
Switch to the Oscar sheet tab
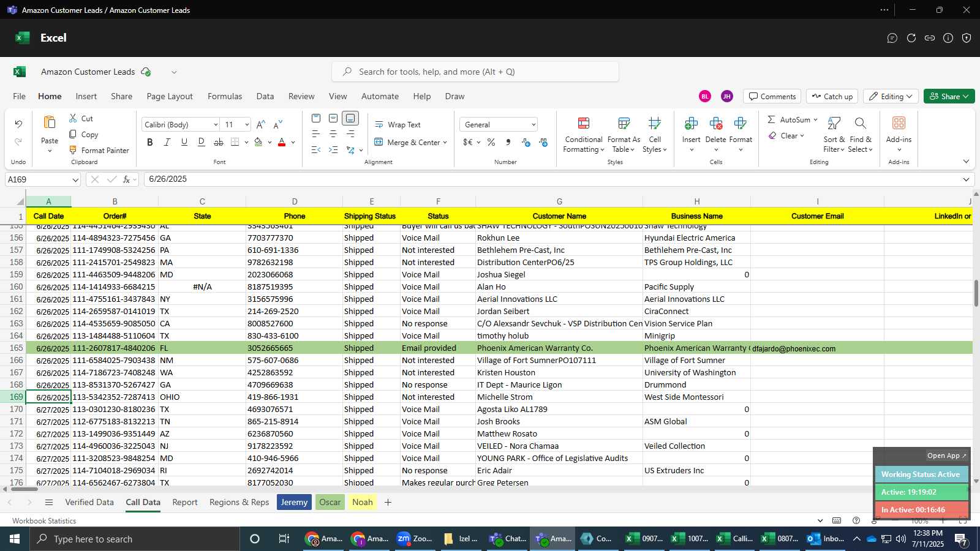tap(330, 502)
